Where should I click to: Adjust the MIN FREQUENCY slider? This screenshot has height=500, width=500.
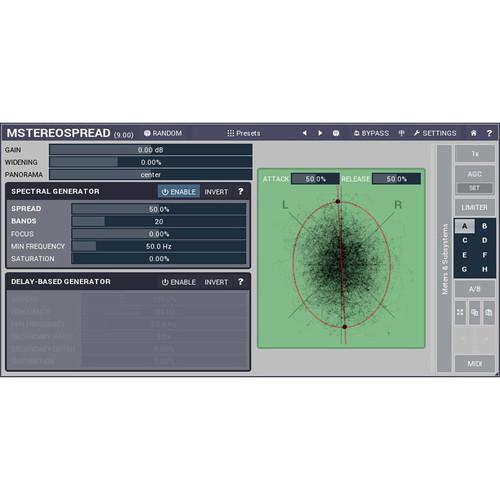pyautogui.click(x=159, y=246)
